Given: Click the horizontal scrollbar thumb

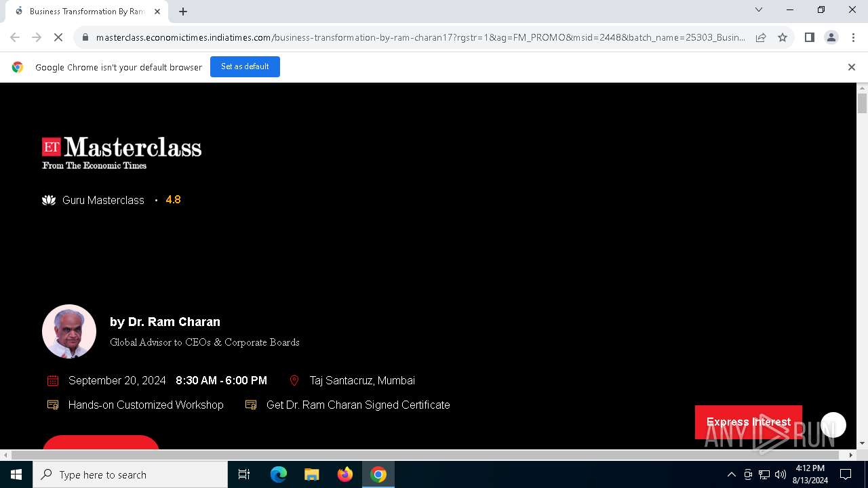Looking at the screenshot, I should 426,455.
